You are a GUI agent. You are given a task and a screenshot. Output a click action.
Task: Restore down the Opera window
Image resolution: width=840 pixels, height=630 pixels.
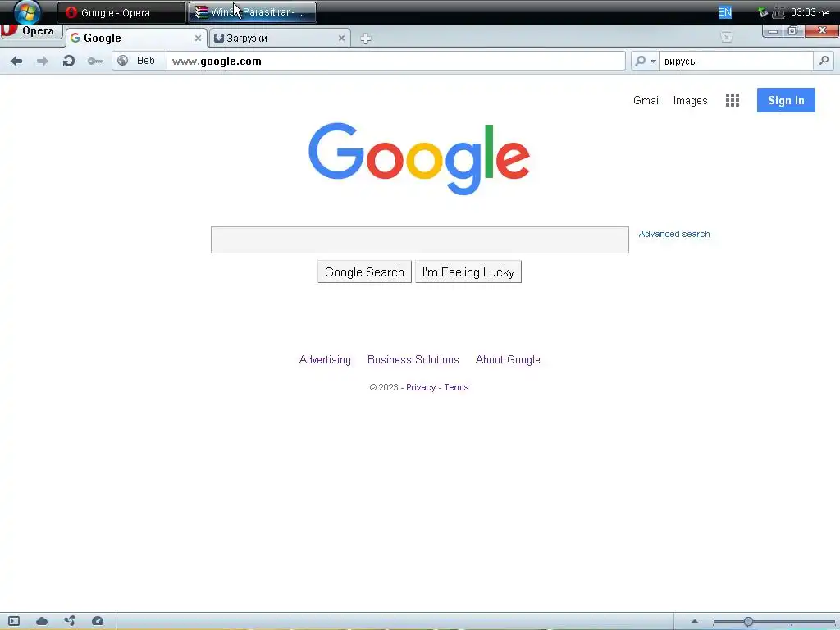792,31
